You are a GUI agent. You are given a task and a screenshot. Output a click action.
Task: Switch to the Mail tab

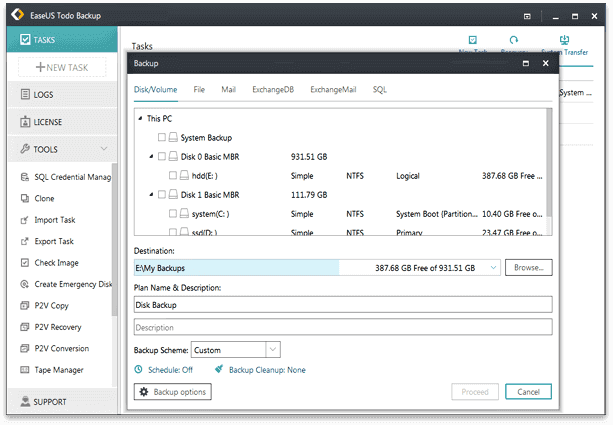(x=229, y=90)
